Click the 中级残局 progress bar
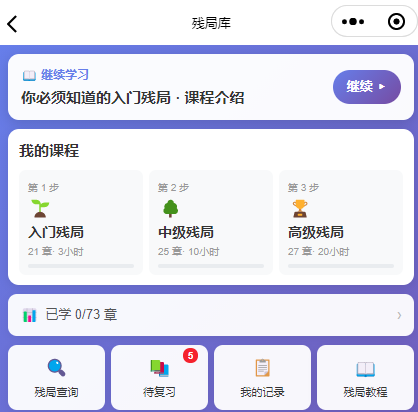Image resolution: width=418 pixels, height=412 pixels. [211, 266]
